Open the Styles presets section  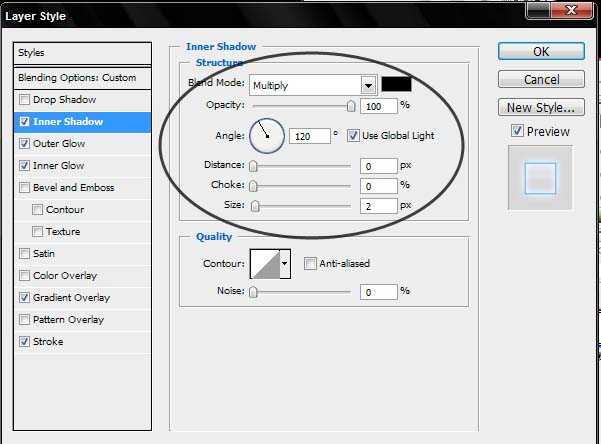coord(82,53)
